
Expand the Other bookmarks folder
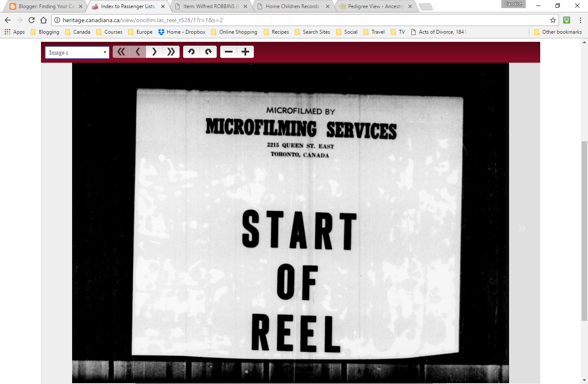[x=558, y=32]
